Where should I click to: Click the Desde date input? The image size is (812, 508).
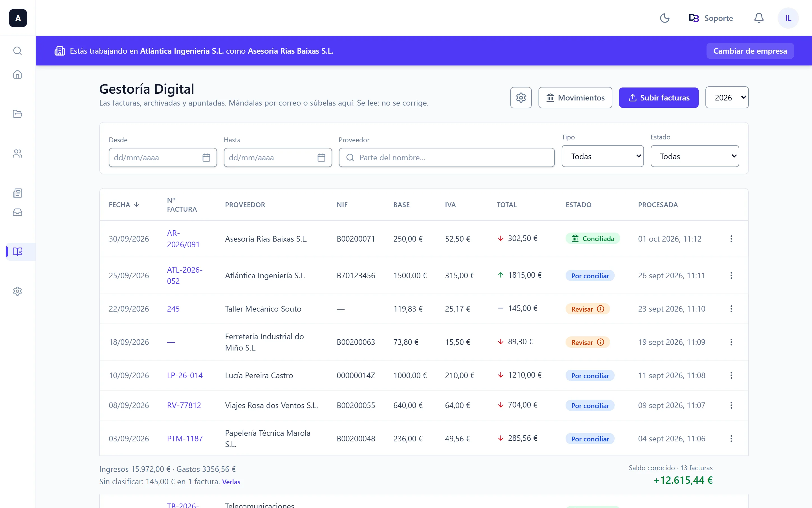click(x=163, y=157)
